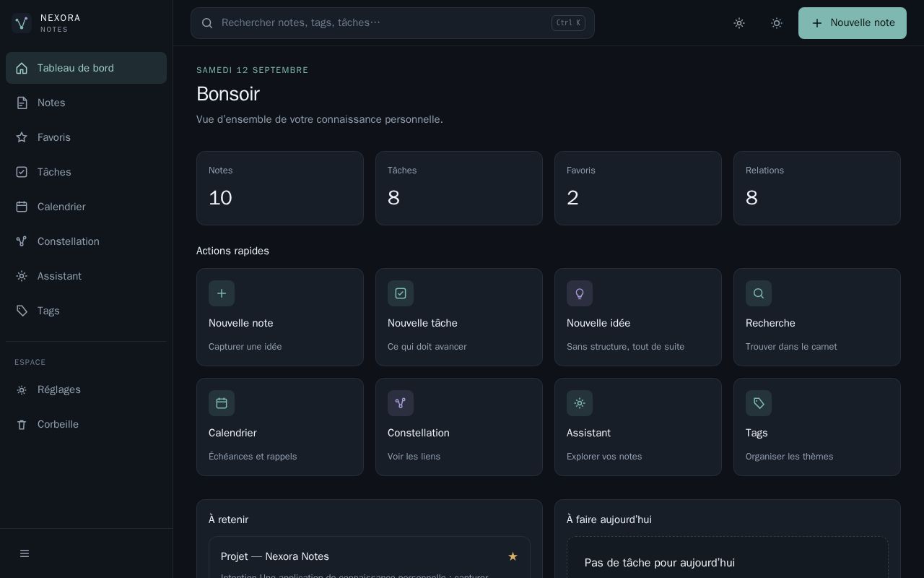Collapse the sidebar with the hamburger icon
Image resolution: width=924 pixels, height=578 pixels.
[25, 553]
